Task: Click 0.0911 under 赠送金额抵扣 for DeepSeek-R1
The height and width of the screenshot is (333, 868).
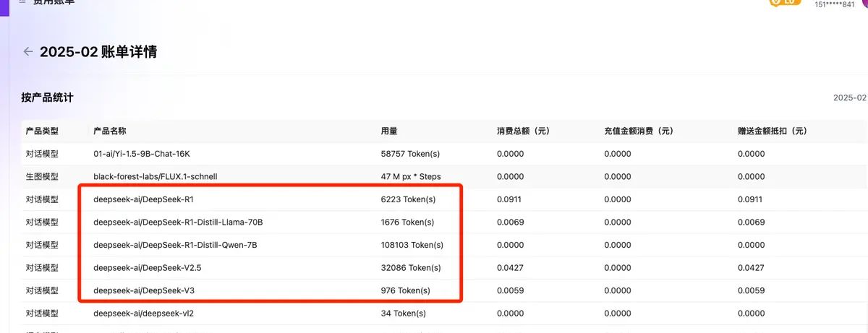Action: (750, 199)
